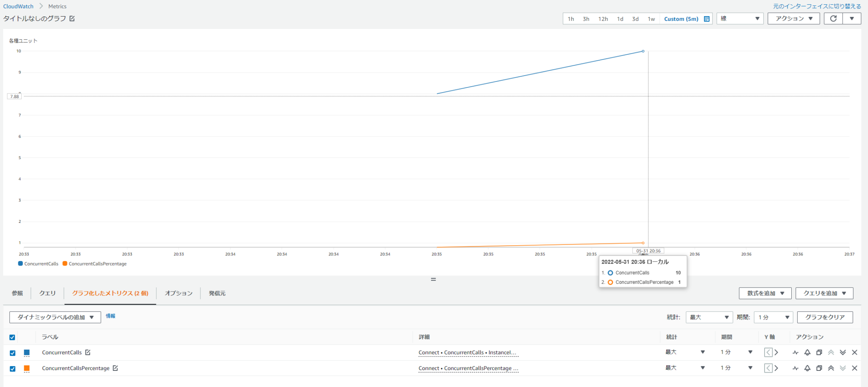The image size is (868, 387).
Task: Remove the ConcurrentCalls metric with X icon
Action: pyautogui.click(x=854, y=352)
